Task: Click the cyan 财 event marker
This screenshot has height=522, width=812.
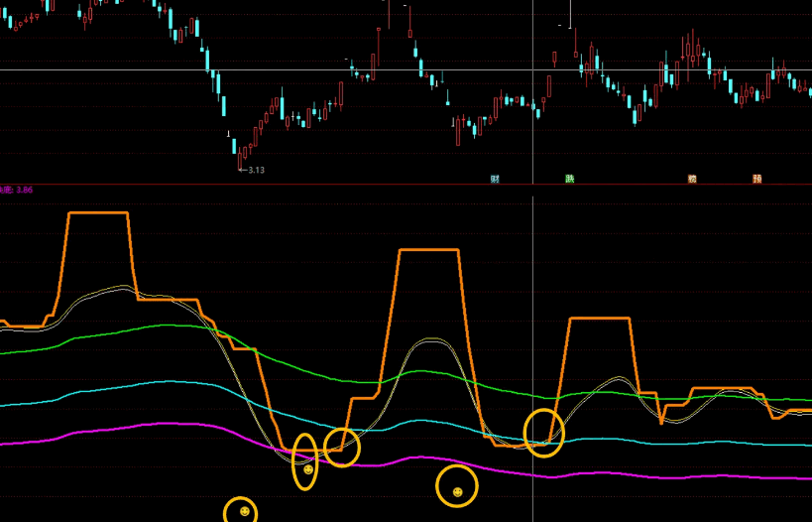Action: pyautogui.click(x=495, y=180)
